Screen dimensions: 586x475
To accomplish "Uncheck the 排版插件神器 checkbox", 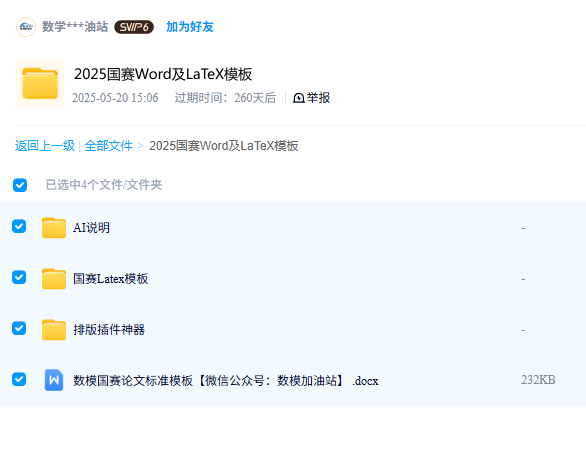I will tap(19, 328).
